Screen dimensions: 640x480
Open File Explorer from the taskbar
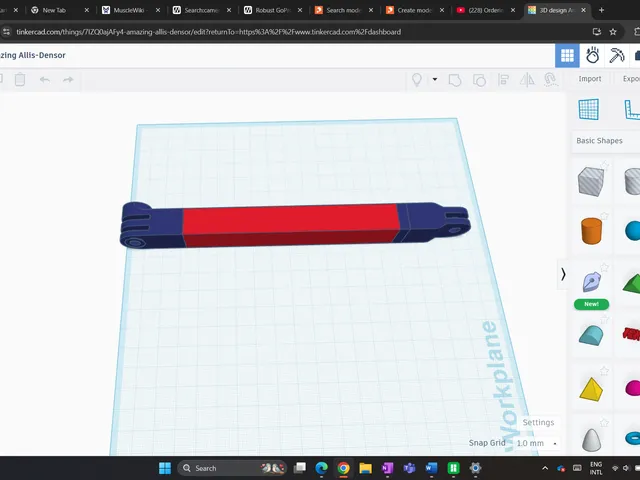(x=365, y=468)
